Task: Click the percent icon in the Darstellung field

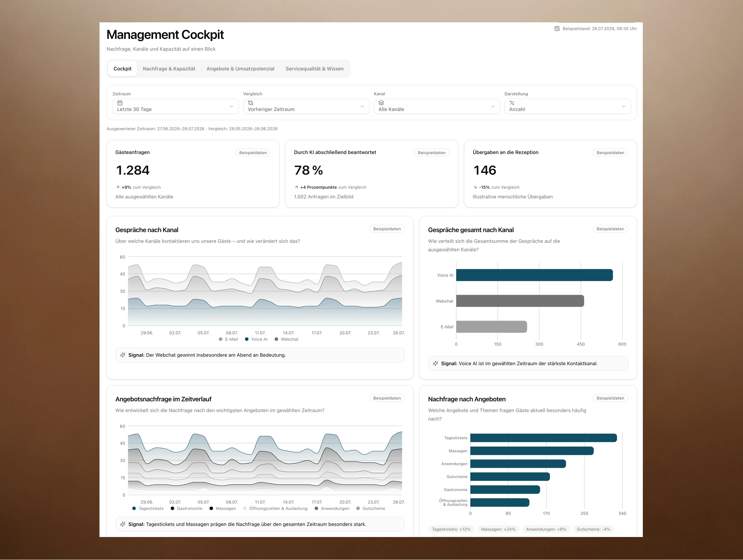Action: 512,103
